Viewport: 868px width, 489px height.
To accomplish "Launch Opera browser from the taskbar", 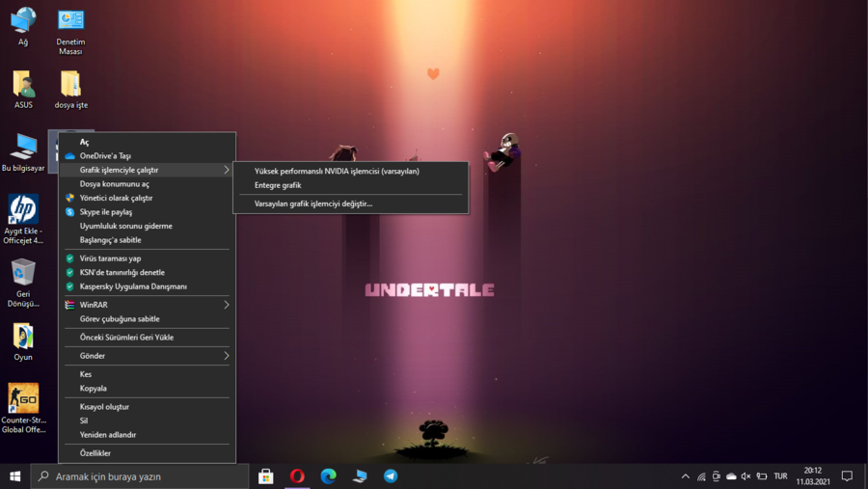I will click(x=297, y=476).
